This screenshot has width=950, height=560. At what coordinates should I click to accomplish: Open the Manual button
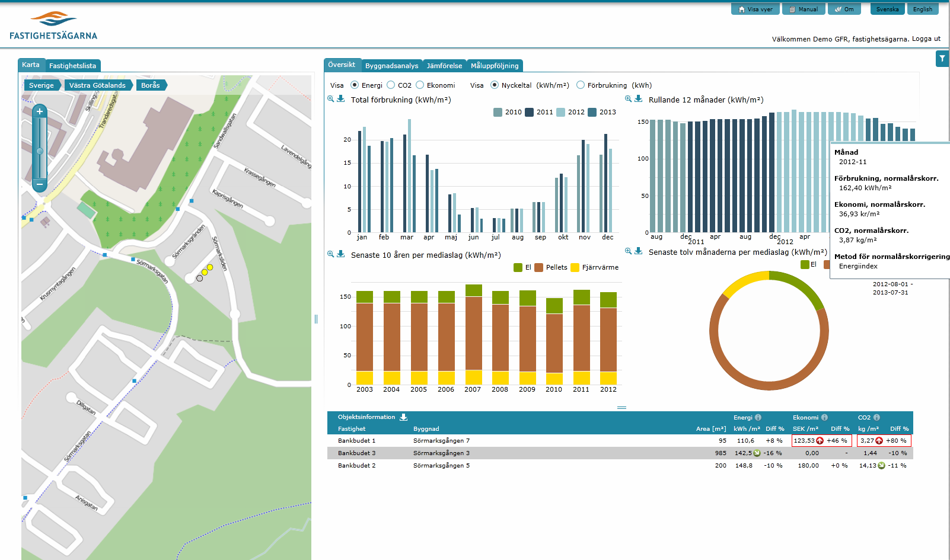pos(804,9)
